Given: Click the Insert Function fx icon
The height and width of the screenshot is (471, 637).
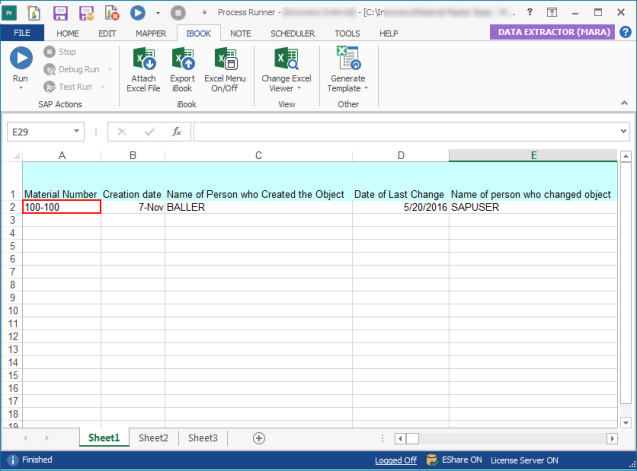Looking at the screenshot, I should pos(177,132).
